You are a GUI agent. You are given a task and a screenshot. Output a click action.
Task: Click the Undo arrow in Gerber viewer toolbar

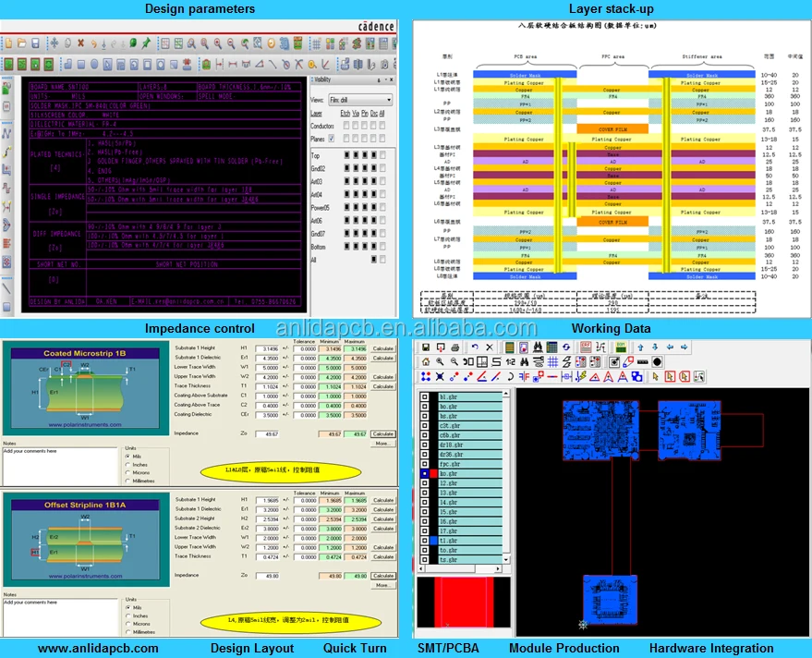tap(475, 347)
